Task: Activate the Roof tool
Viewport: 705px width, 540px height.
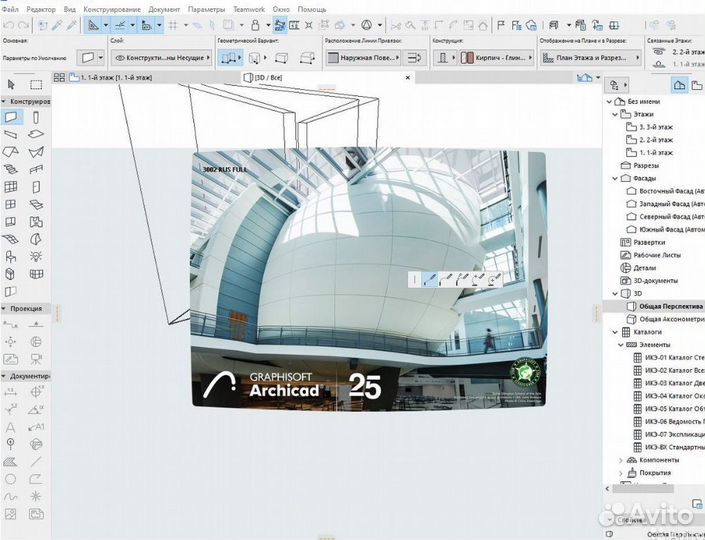Action: click(11, 152)
